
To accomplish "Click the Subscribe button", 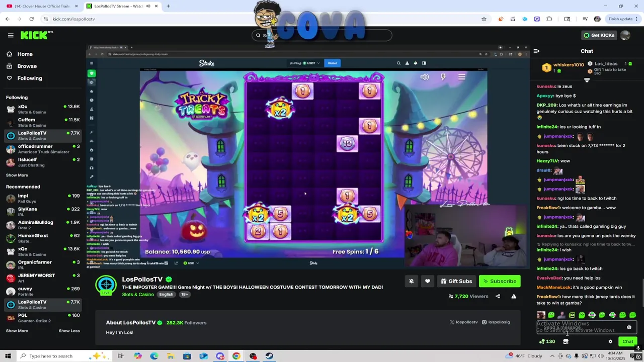I will point(500,282).
